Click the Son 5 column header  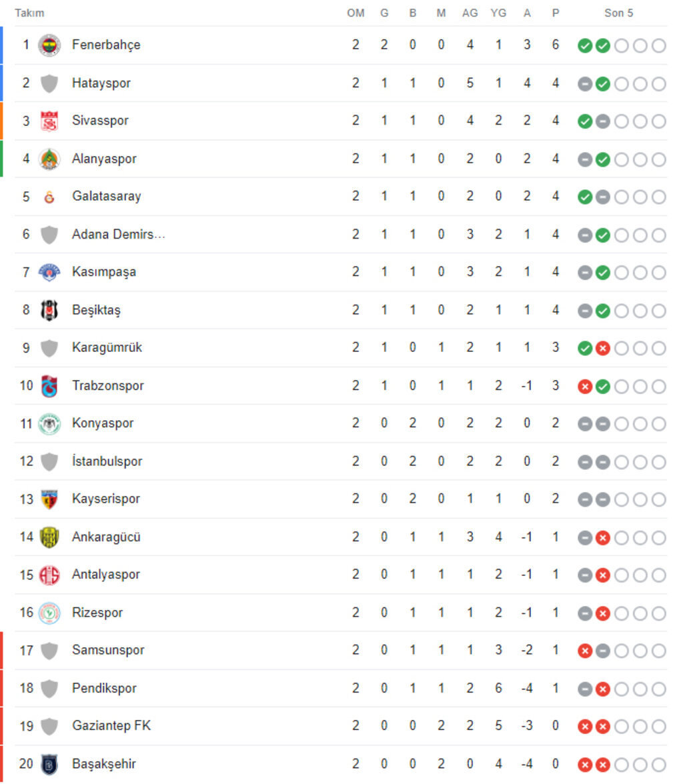click(x=618, y=13)
